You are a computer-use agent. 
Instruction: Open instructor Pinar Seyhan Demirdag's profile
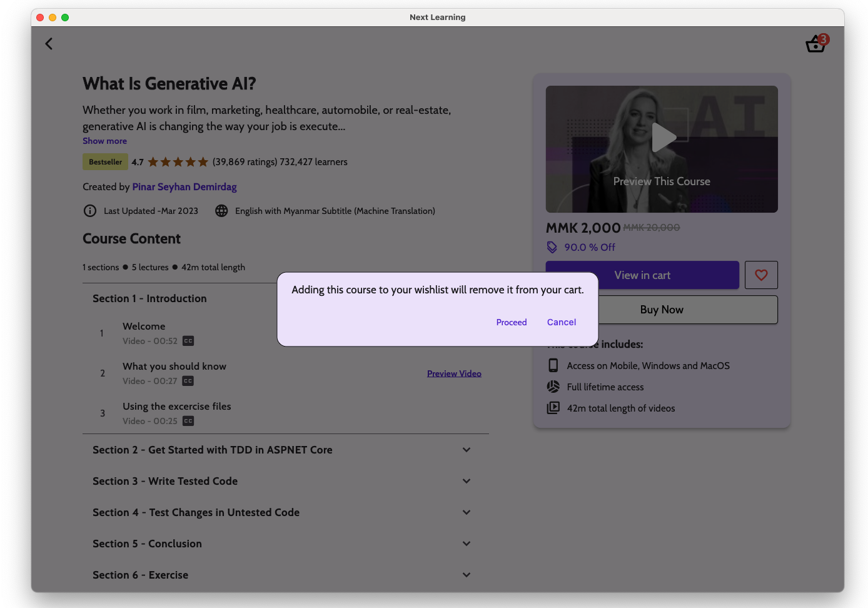pyautogui.click(x=184, y=186)
